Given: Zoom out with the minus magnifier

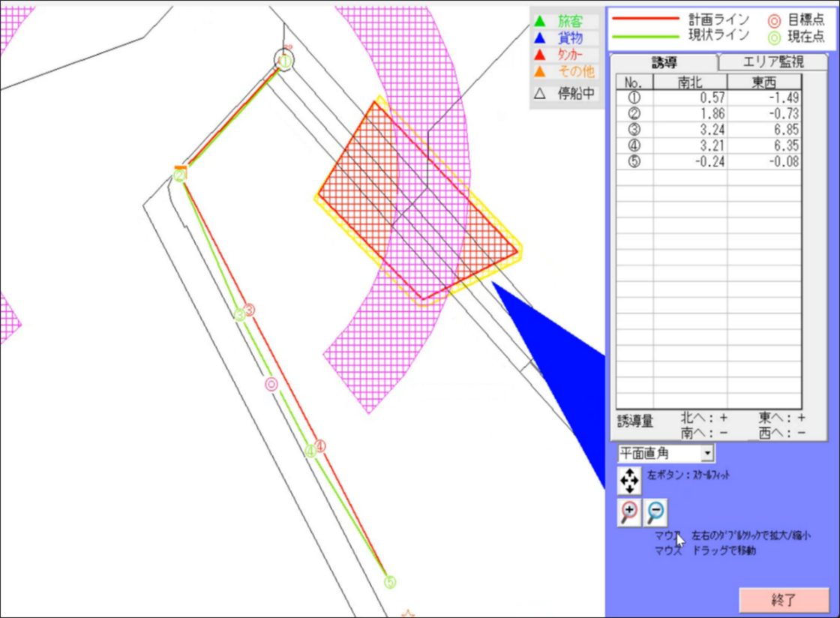Looking at the screenshot, I should pyautogui.click(x=655, y=512).
